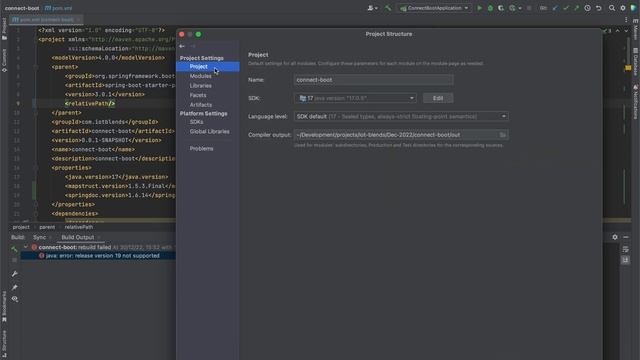Click the Edit button next to SDK
The width and height of the screenshot is (640, 360).
click(x=438, y=98)
